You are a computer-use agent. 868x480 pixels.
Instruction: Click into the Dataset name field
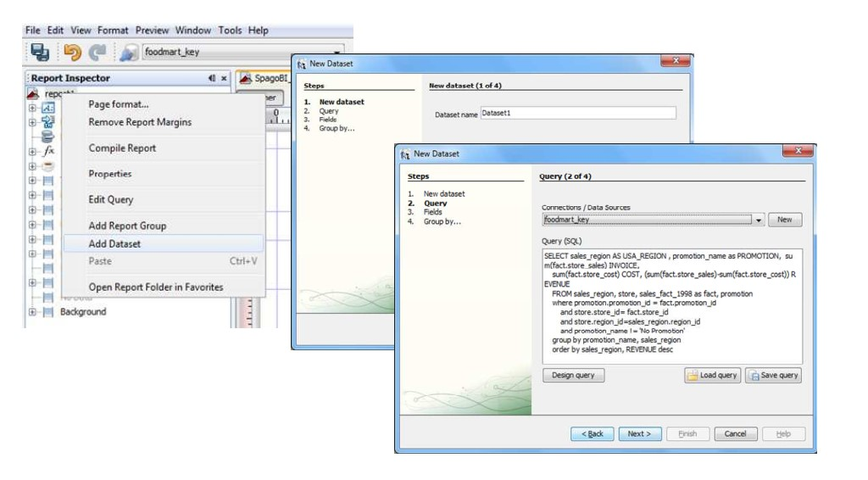578,114
